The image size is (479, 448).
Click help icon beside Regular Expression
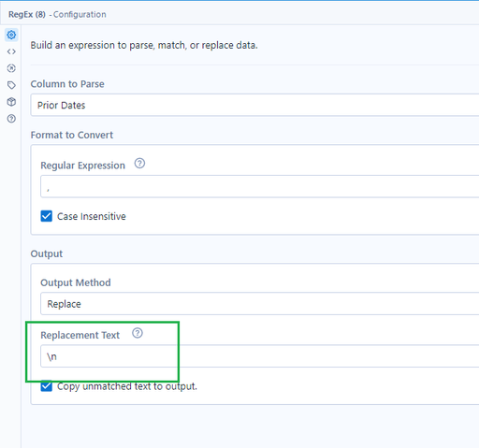pos(139,164)
